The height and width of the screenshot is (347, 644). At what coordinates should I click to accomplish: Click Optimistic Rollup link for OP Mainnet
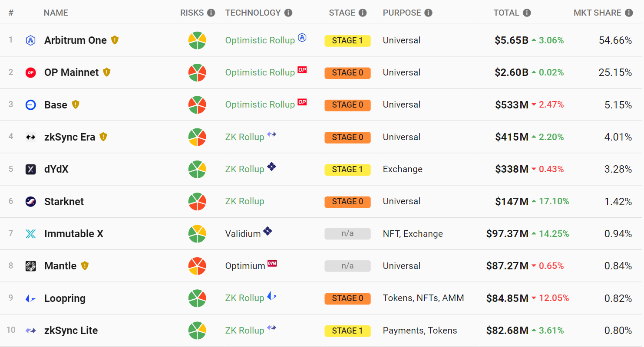point(260,72)
